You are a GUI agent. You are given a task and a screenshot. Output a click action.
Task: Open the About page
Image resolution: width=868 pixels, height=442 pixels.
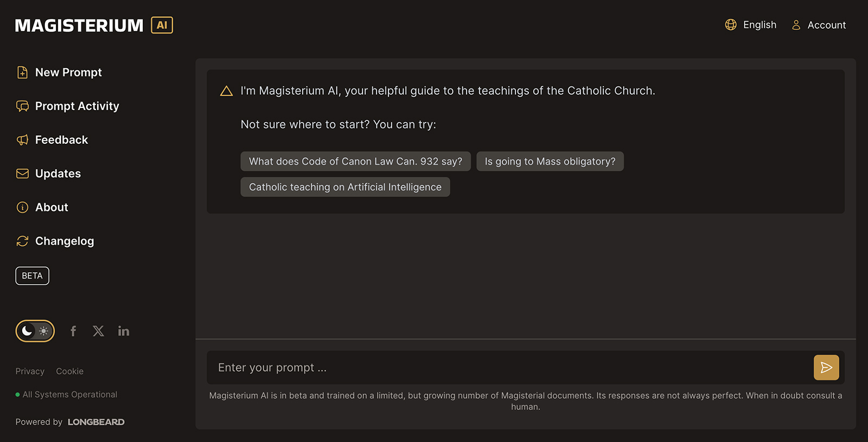42,207
